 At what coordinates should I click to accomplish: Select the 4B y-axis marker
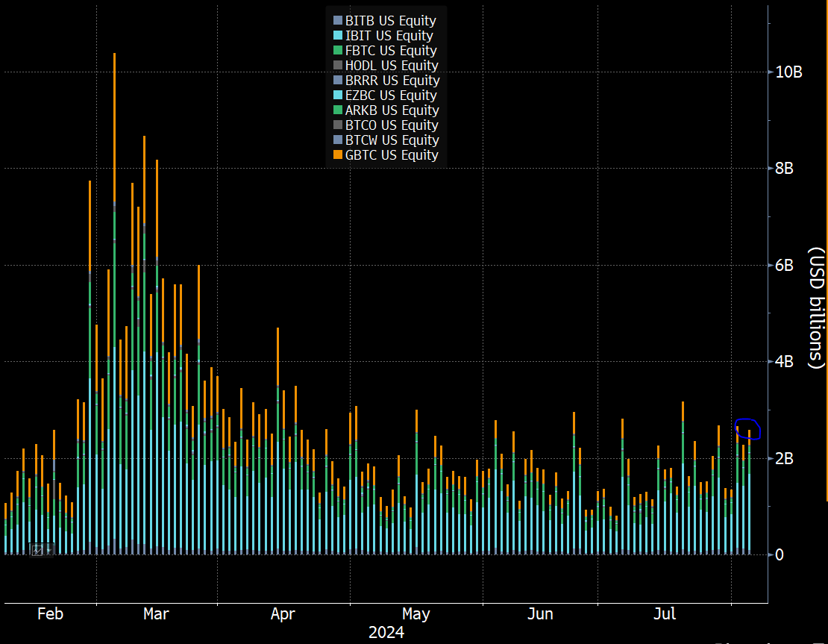point(784,362)
